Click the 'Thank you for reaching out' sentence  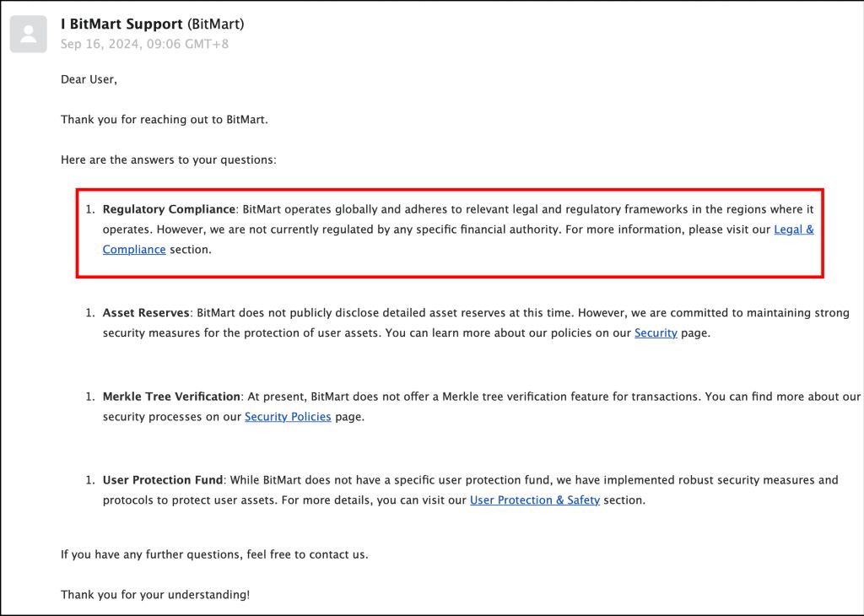[164, 120]
